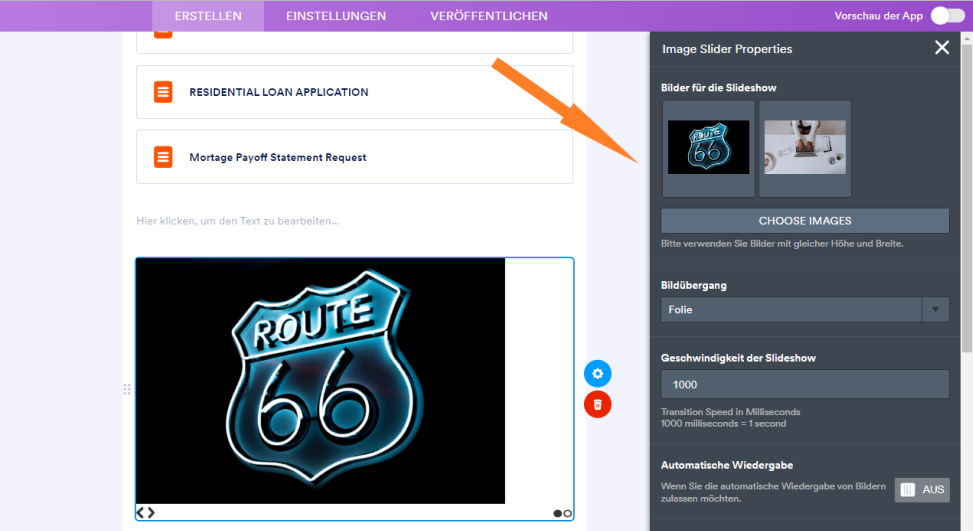Select the laptop desk slideshow thumbnail
Viewport: 973px width, 531px height.
click(805, 148)
